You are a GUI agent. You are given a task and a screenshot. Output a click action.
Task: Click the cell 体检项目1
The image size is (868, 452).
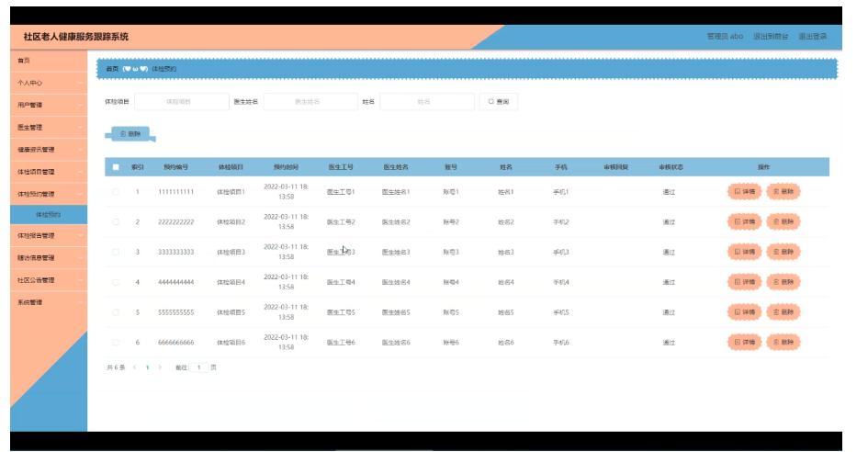click(x=231, y=192)
